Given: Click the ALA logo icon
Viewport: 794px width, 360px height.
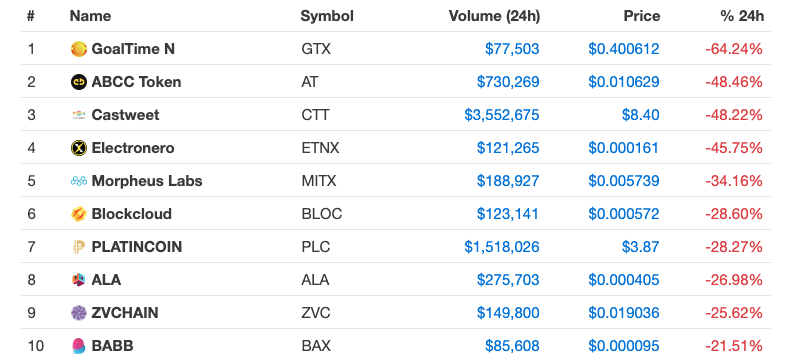Looking at the screenshot, I should (79, 280).
